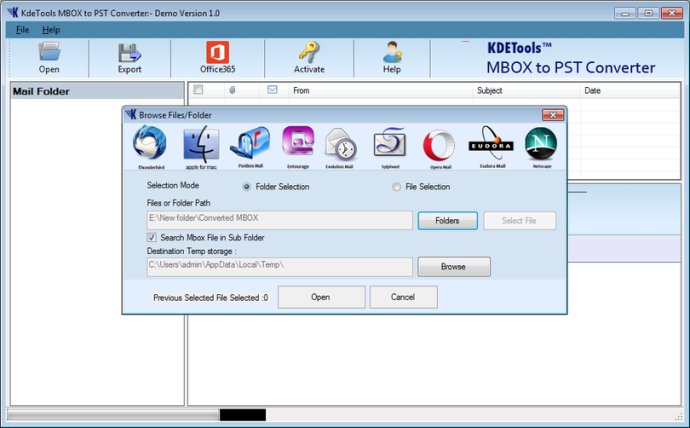The width and height of the screenshot is (690, 428).
Task: Click the Open button in dialog
Action: [321, 297]
